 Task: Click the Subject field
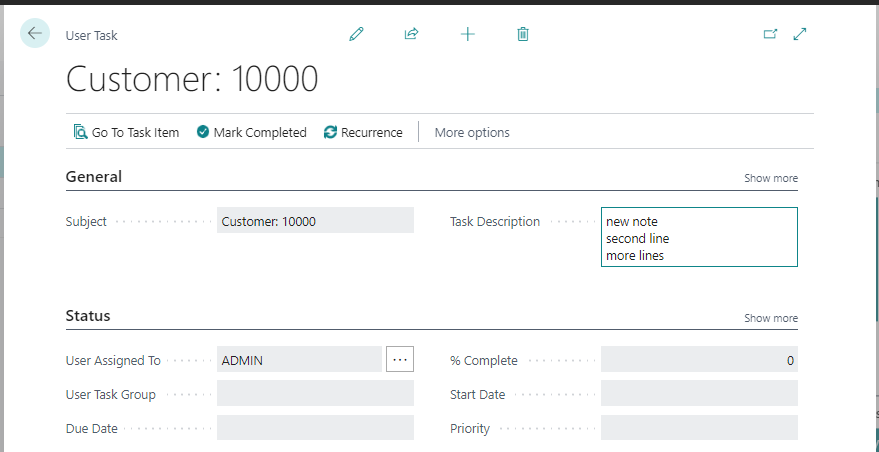[x=315, y=221]
